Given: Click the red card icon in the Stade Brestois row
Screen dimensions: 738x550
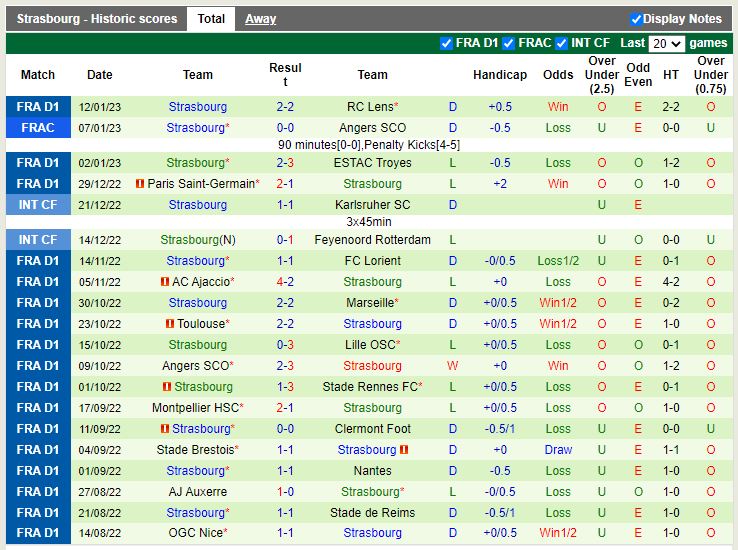Looking at the screenshot, I should 404,450.
